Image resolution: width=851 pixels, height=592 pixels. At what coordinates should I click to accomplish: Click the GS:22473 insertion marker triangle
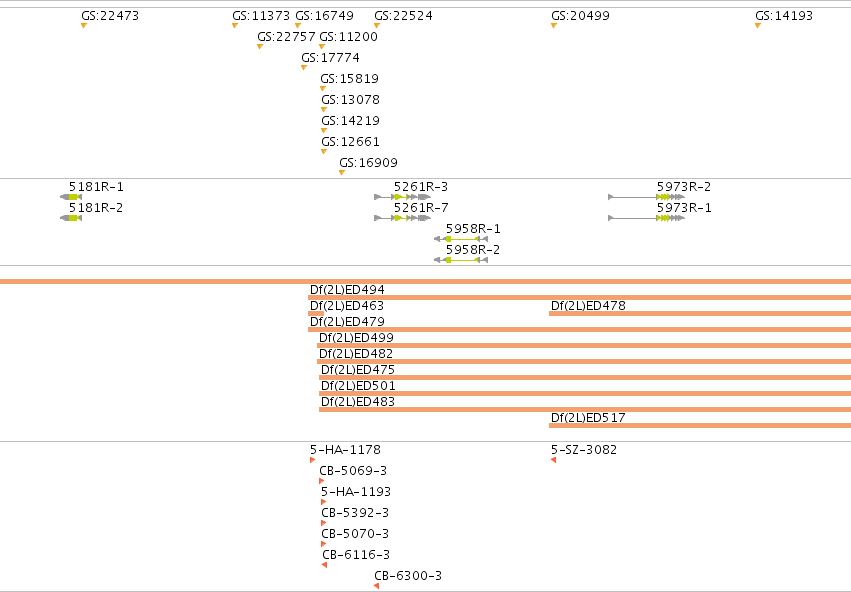click(x=84, y=26)
